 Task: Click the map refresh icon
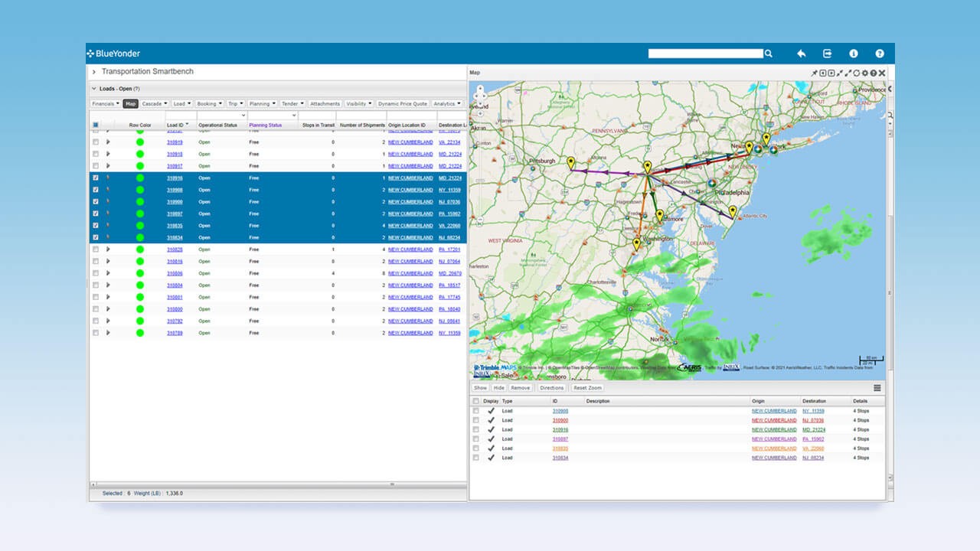click(x=857, y=73)
